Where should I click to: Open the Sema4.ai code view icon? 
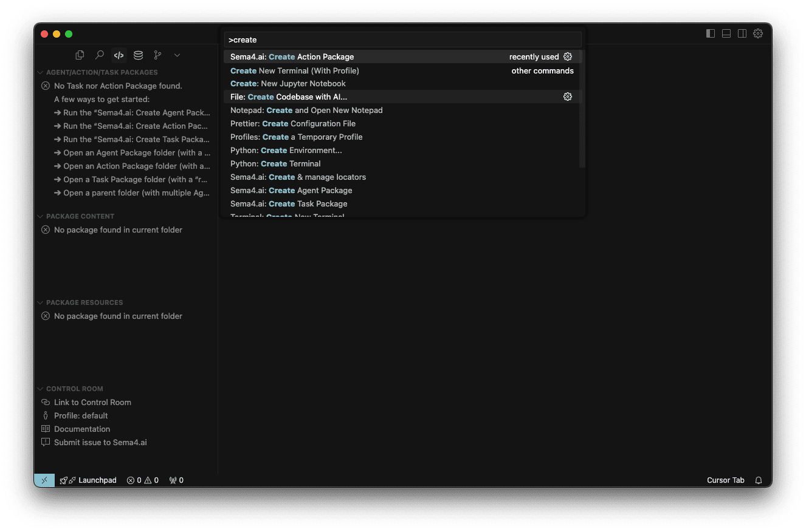pyautogui.click(x=119, y=55)
